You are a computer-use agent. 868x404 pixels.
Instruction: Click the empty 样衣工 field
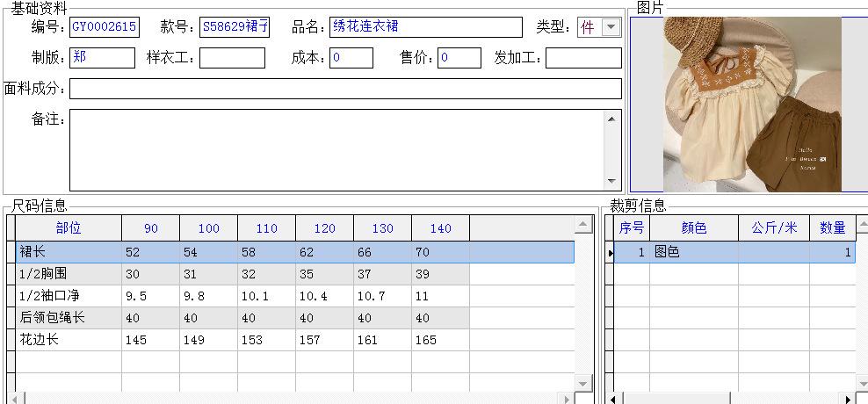[x=232, y=58]
